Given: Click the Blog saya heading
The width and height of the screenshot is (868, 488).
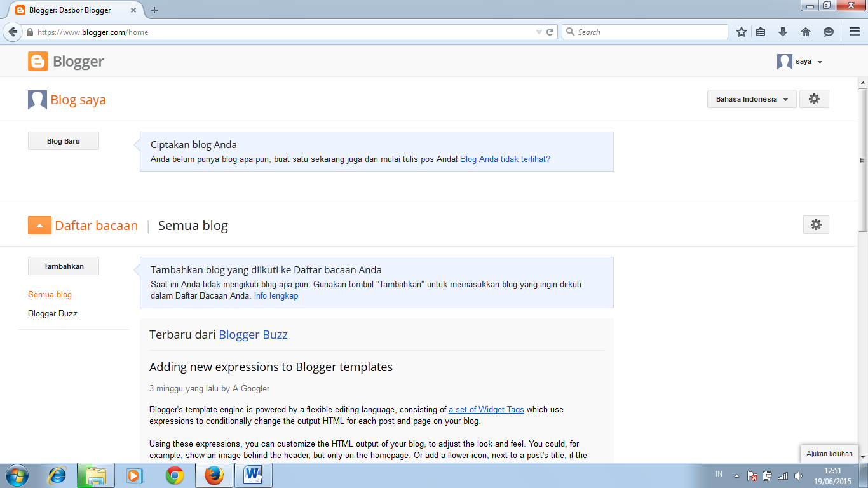Looking at the screenshot, I should (78, 100).
